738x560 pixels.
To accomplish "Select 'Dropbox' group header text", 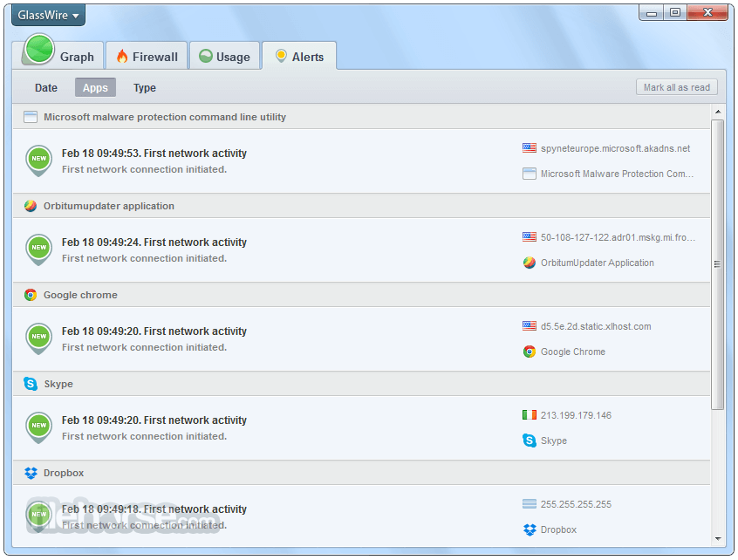I will [x=64, y=473].
